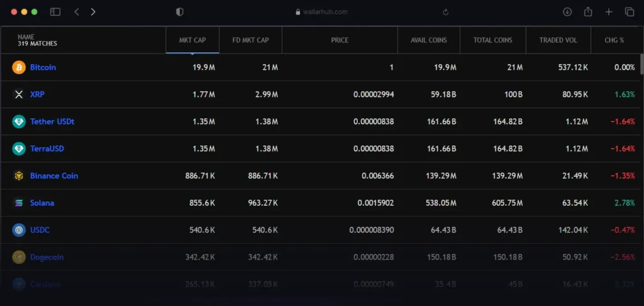Sort by PRICE column header
Viewport: 644px width, 306px height.
[x=340, y=40]
